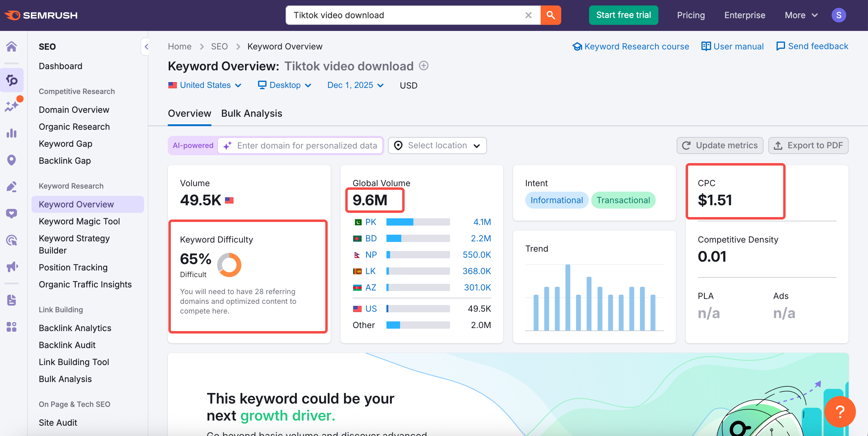Open the Home icon in left rail

click(x=12, y=47)
